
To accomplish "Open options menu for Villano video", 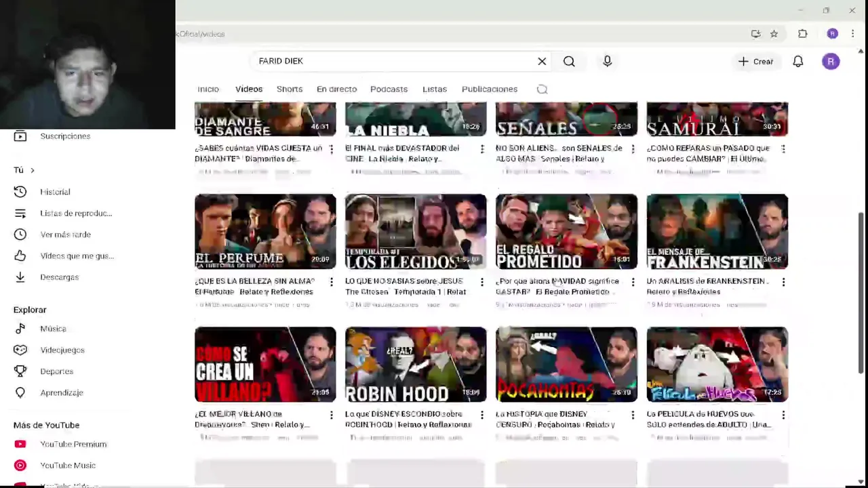I will click(x=331, y=415).
